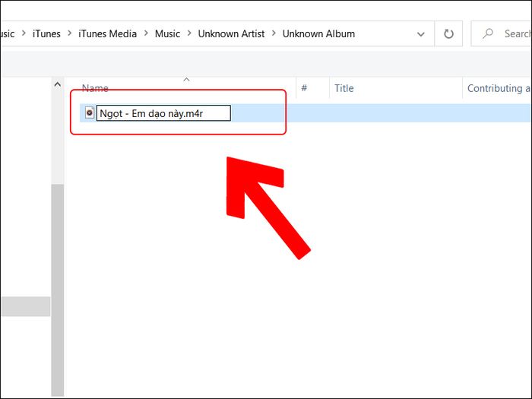Go to the Unknown Artist breadcrumb folder
Screen dimensions: 532x399
point(231,34)
